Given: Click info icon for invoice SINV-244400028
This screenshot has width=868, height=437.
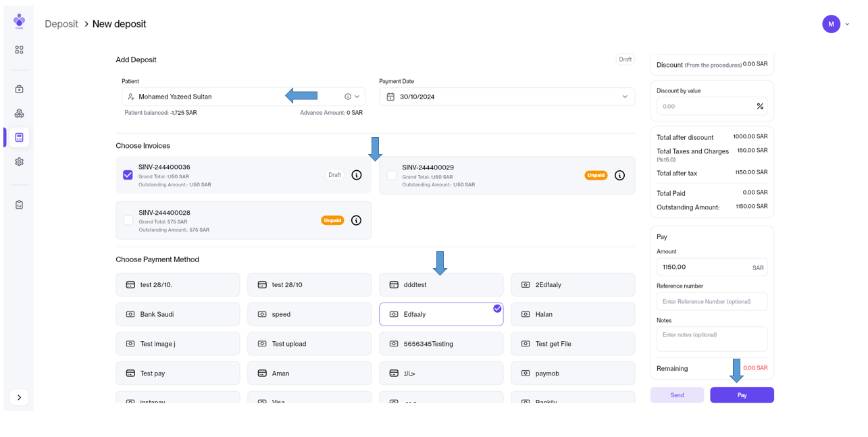Looking at the screenshot, I should [x=356, y=220].
